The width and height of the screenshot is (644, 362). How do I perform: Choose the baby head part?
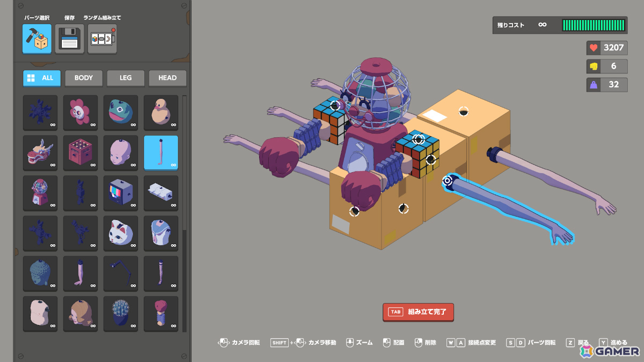click(121, 153)
